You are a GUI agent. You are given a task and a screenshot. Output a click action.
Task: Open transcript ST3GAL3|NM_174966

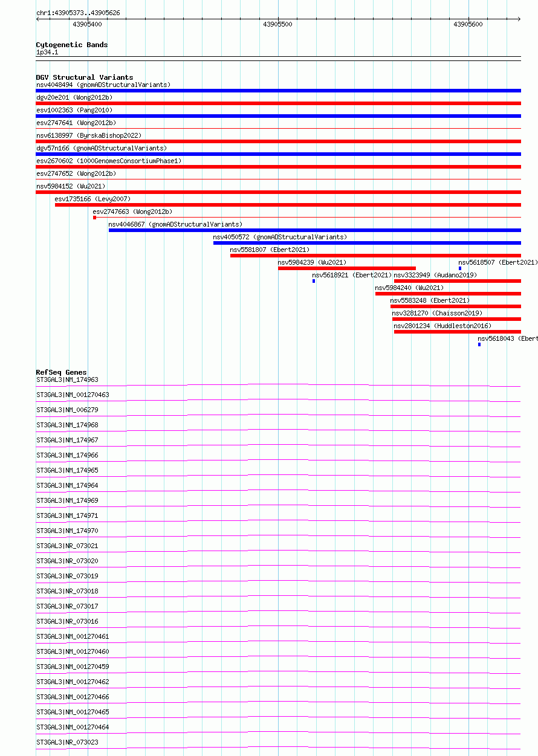coord(67,455)
